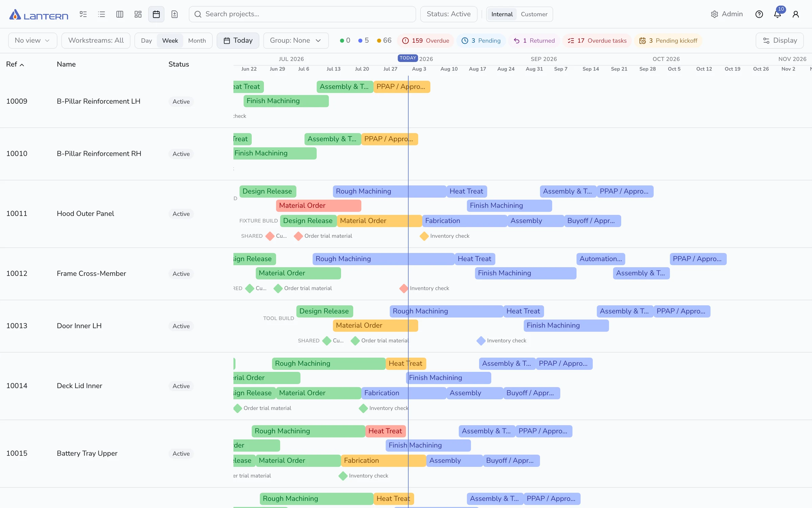This screenshot has width=812, height=508.
Task: Click the help question mark icon
Action: tap(759, 14)
